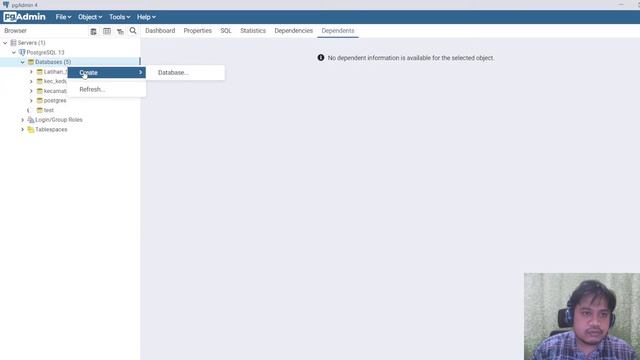Open the Query Tool icon in Browser toolbar
The image size is (640, 360).
93,31
